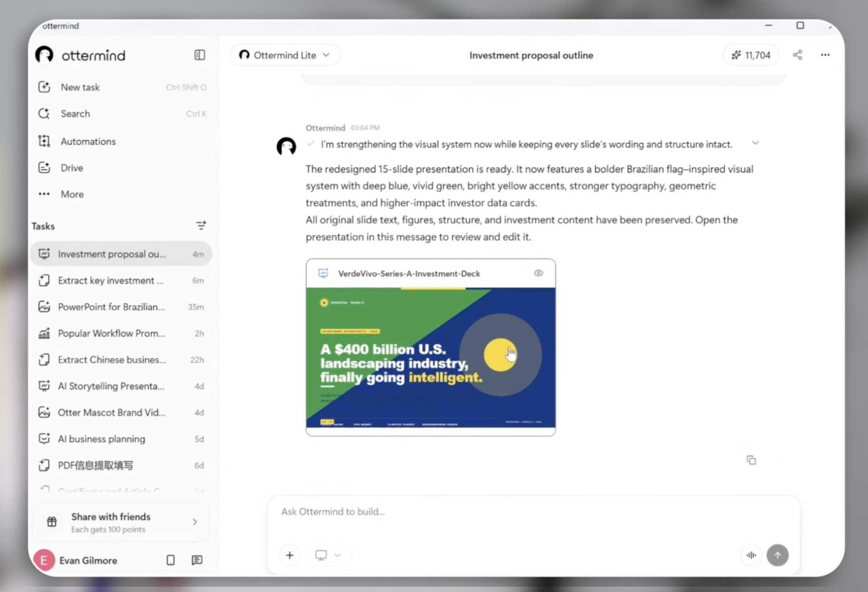This screenshot has width=868, height=592.
Task: Open the Extract Chinese busines... task
Action: coord(121,359)
